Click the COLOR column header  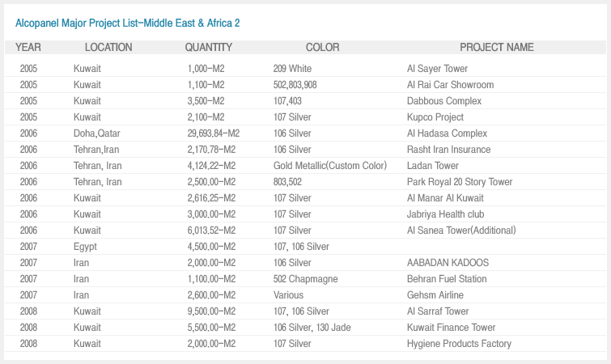[322, 47]
